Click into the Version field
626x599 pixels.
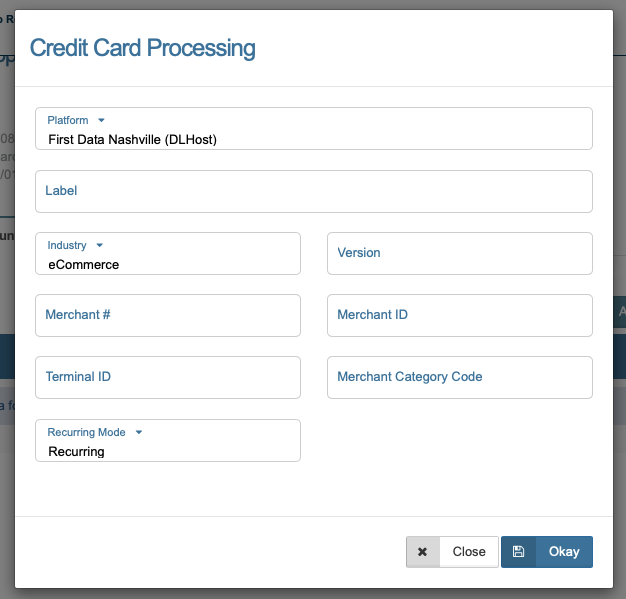(459, 253)
